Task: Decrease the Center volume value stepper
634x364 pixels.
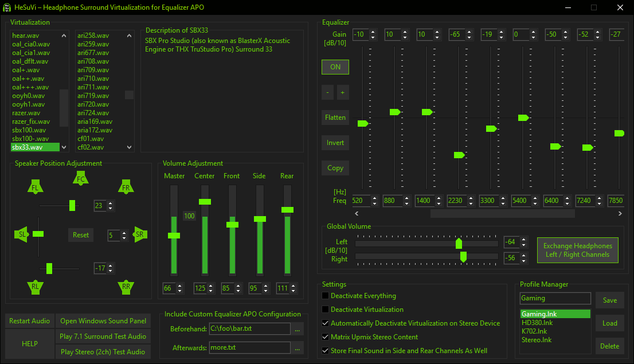Action: [210, 291]
